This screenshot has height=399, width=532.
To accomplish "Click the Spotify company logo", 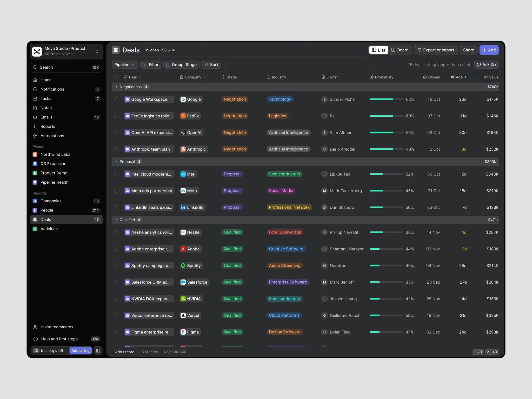I will [183, 265].
